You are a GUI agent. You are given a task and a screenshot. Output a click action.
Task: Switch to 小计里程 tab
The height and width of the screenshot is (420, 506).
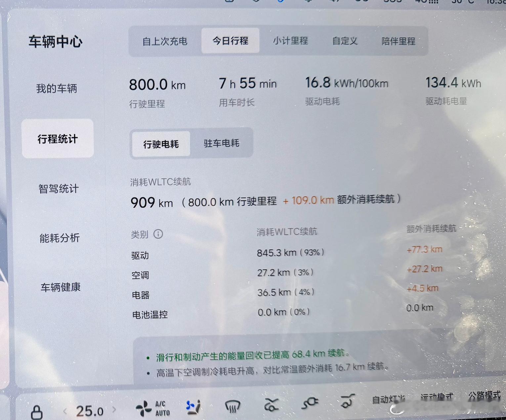pyautogui.click(x=290, y=41)
